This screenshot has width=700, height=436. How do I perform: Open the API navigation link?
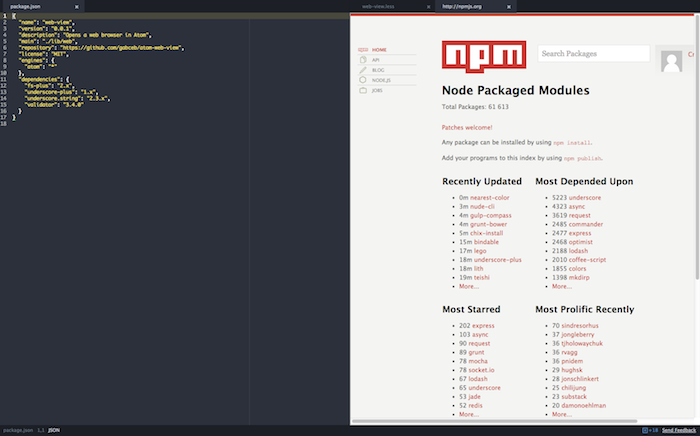pos(375,60)
